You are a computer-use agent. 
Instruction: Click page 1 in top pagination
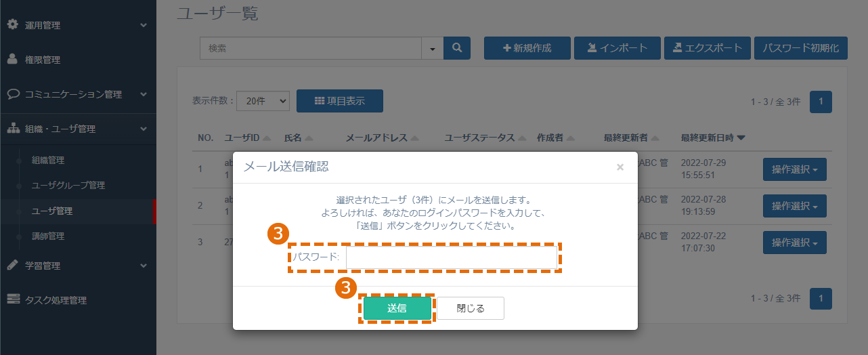coord(821,102)
